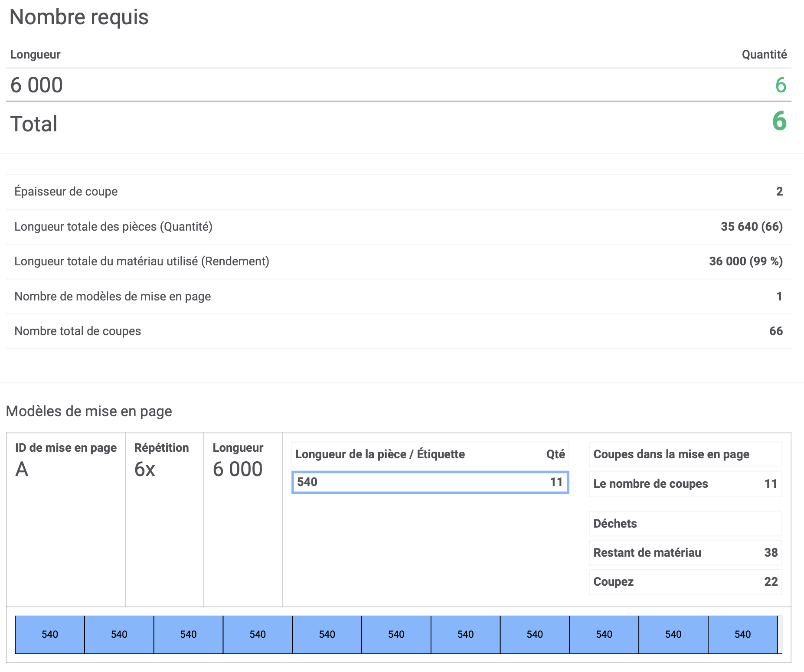Click the "Modèles de mise en page" heading
Image resolution: width=804 pixels, height=672 pixels.
(x=89, y=411)
